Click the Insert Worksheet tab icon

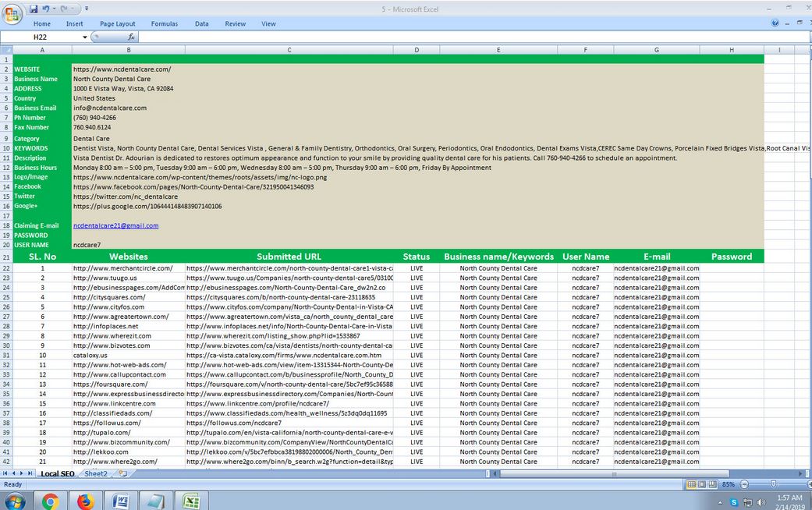tap(122, 473)
